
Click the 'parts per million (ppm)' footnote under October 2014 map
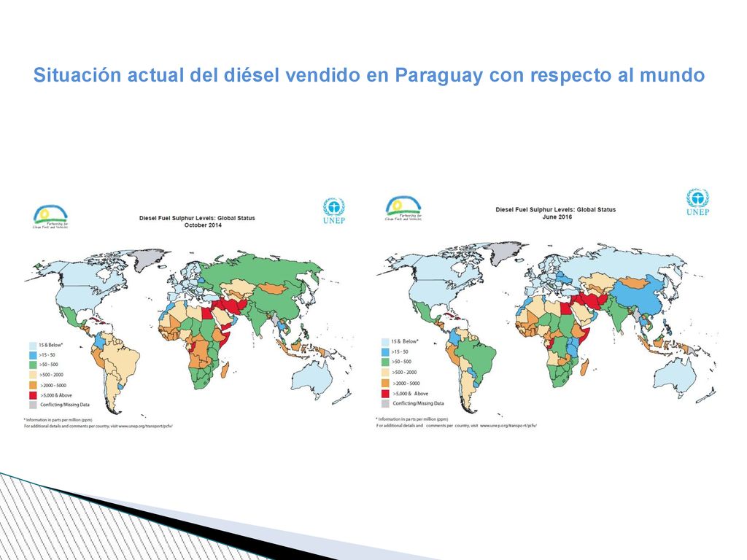(58, 420)
